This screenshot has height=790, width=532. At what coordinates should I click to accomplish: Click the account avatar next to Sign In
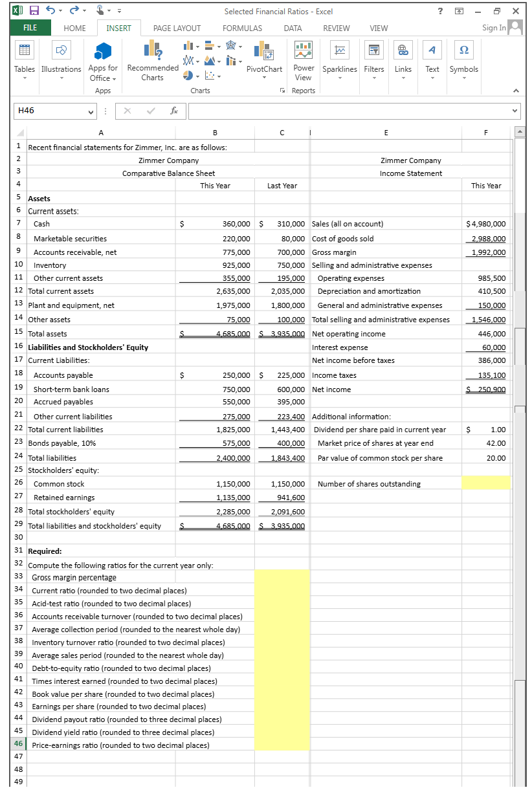point(515,27)
